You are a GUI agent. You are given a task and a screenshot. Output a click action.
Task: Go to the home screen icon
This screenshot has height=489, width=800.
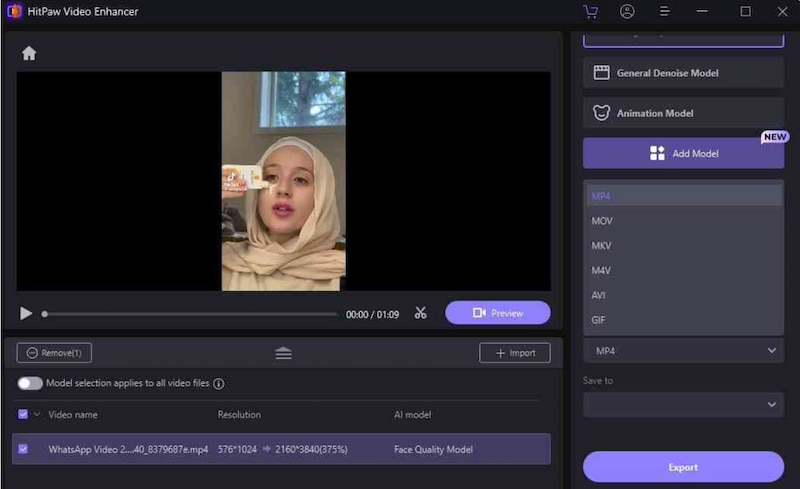(x=29, y=53)
